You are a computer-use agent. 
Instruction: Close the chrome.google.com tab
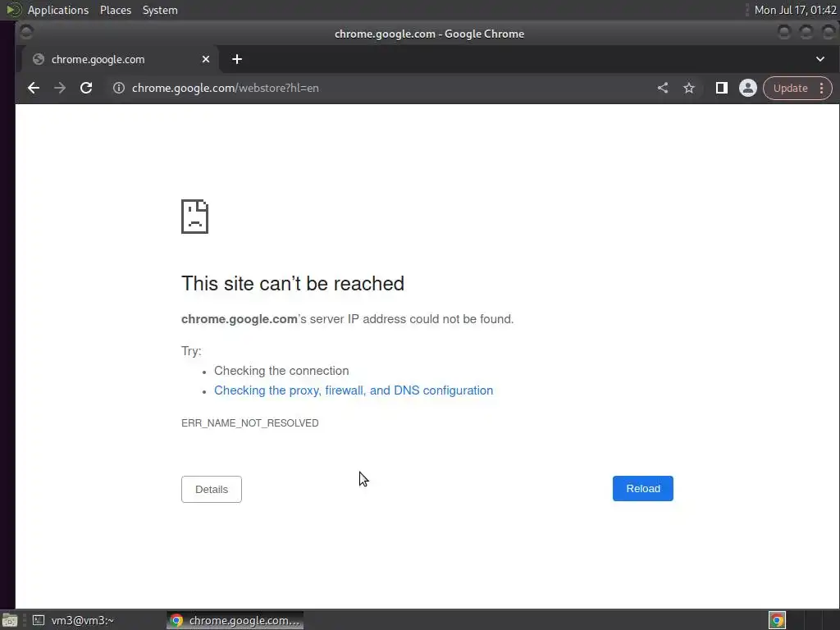(x=206, y=59)
